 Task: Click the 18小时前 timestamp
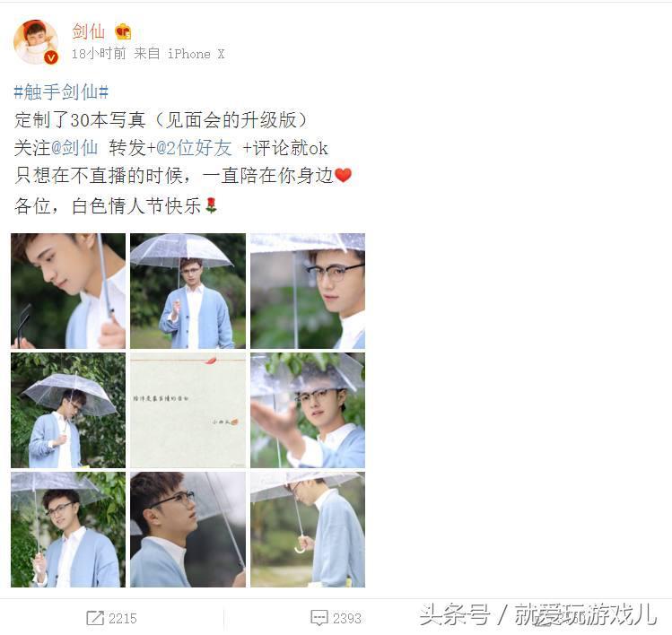coord(99,54)
